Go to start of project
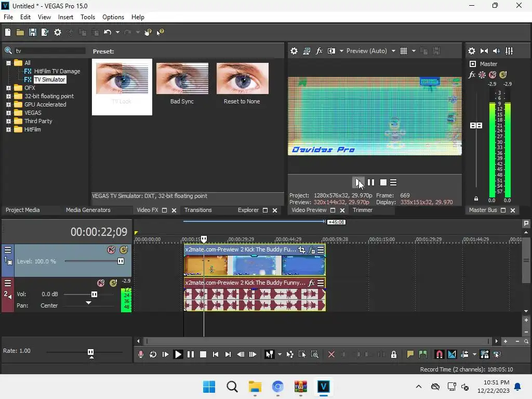 tap(216, 354)
